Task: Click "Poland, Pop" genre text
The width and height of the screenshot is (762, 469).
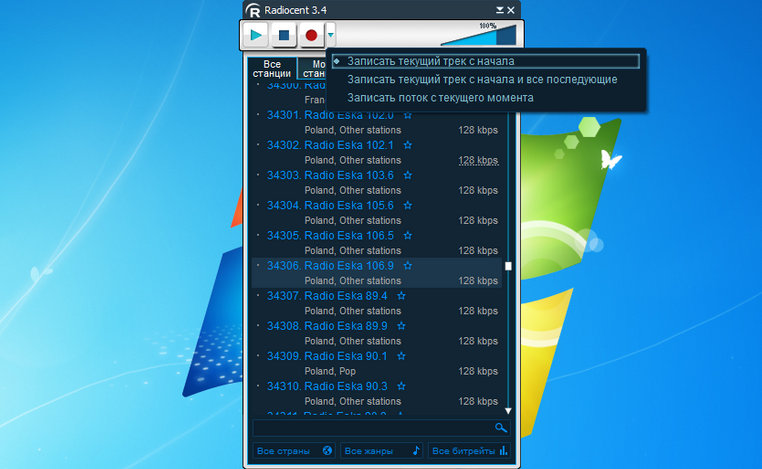Action: [330, 371]
